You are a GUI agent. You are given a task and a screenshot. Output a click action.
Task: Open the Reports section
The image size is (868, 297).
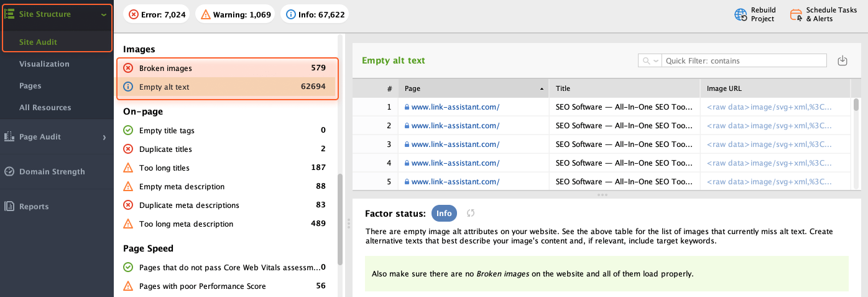[x=34, y=206]
